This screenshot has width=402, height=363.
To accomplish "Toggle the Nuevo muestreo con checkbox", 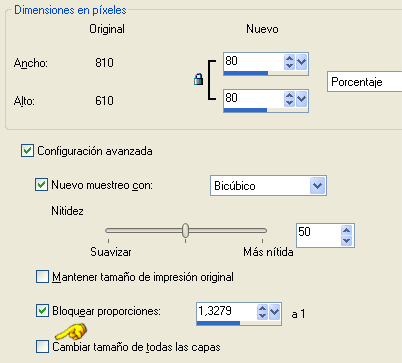I will click(41, 184).
